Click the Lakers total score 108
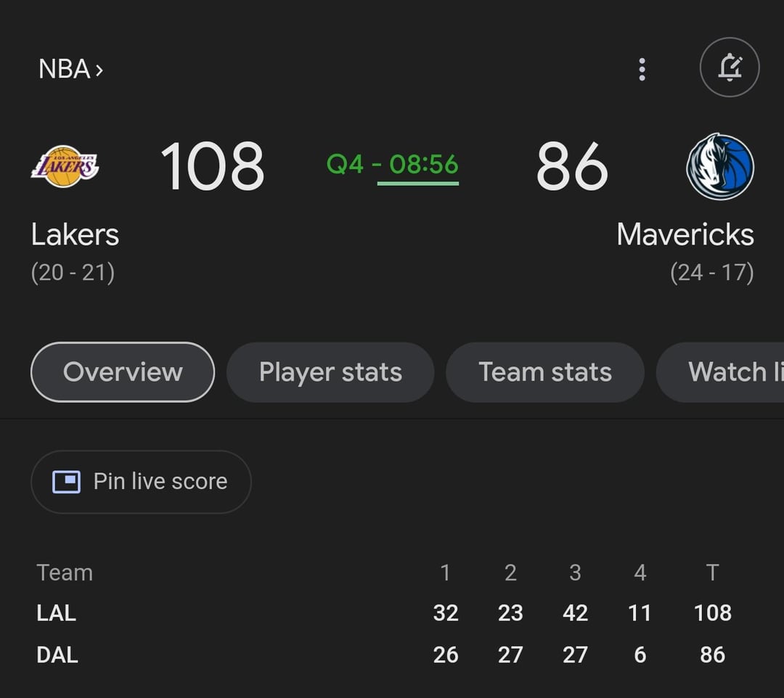Screen dimensions: 784x698 [212, 165]
